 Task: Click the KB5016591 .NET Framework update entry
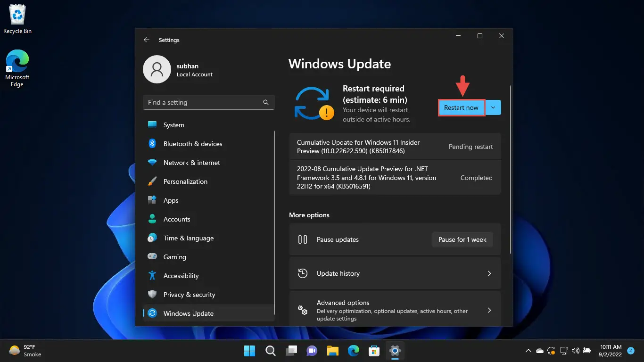[395, 178]
